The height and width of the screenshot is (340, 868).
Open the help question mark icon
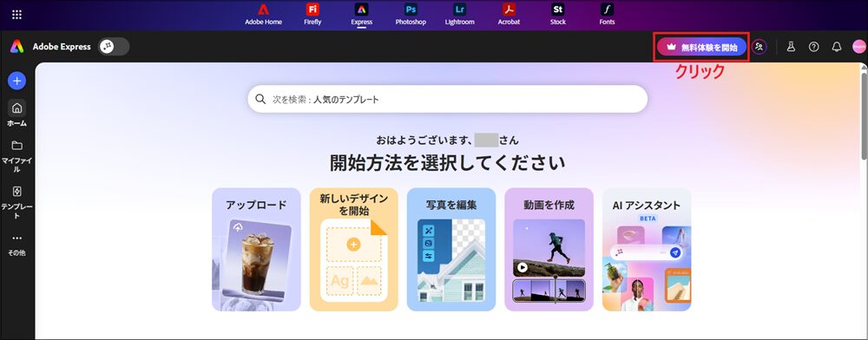pos(814,47)
